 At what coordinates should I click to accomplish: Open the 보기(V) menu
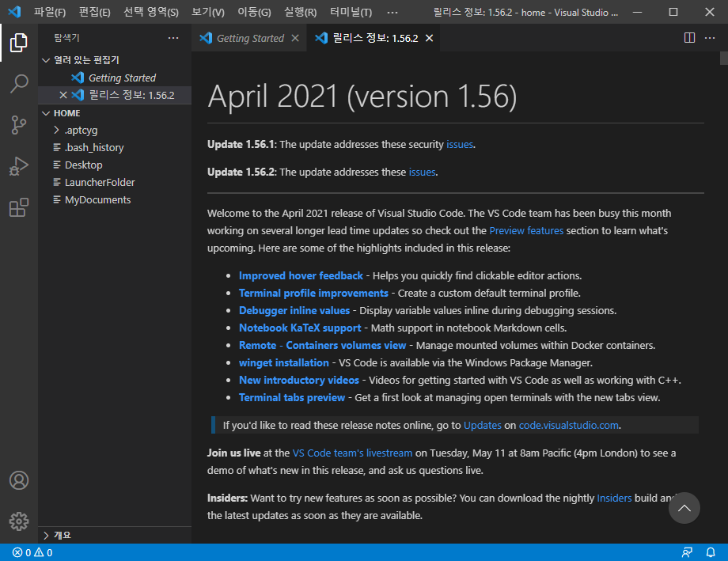(208, 12)
